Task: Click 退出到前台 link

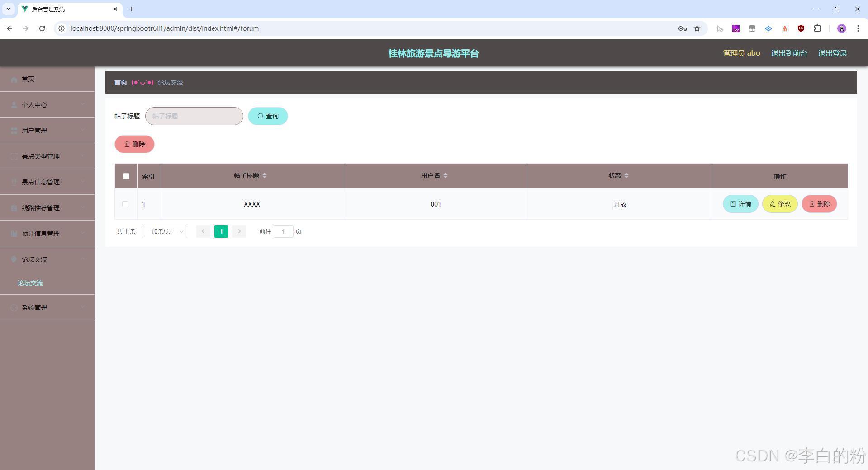Action: tap(789, 53)
